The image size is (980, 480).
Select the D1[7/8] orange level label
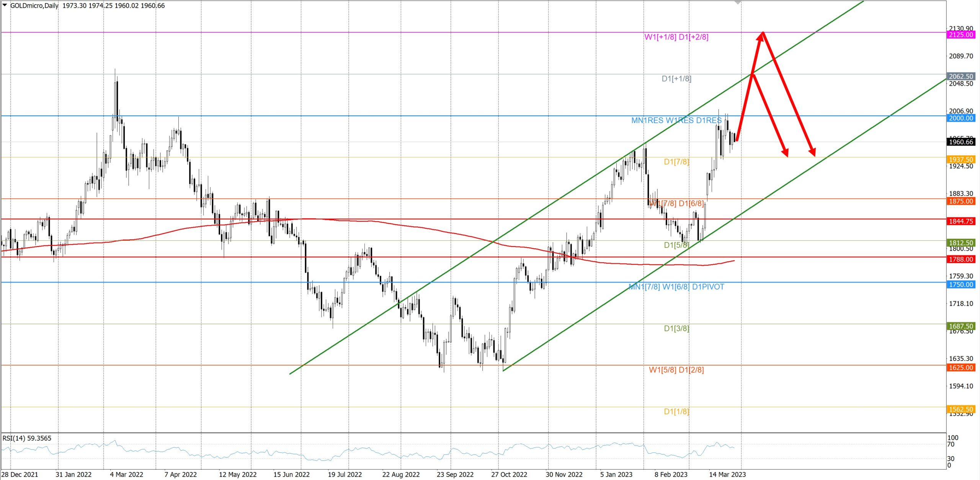click(676, 162)
